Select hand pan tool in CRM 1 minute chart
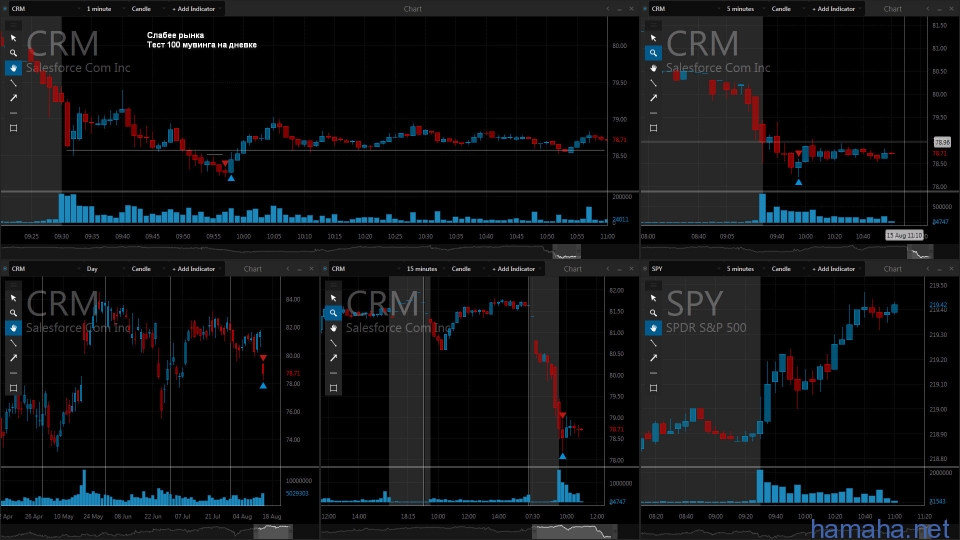Viewport: 960px width, 540px height. tap(13, 68)
